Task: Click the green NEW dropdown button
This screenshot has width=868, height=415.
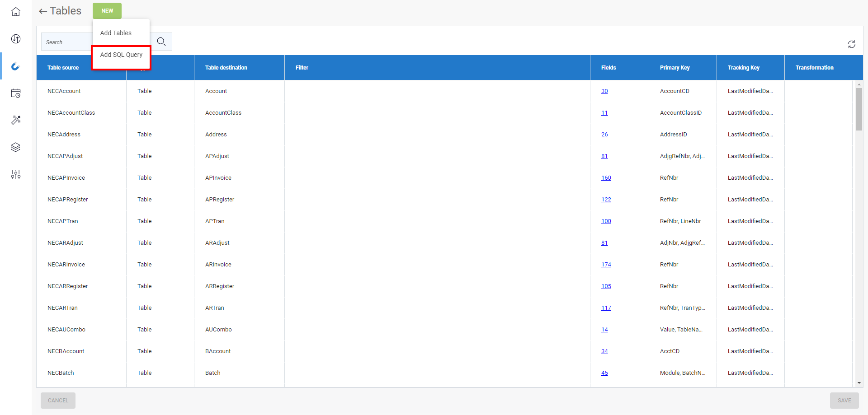Action: click(107, 11)
